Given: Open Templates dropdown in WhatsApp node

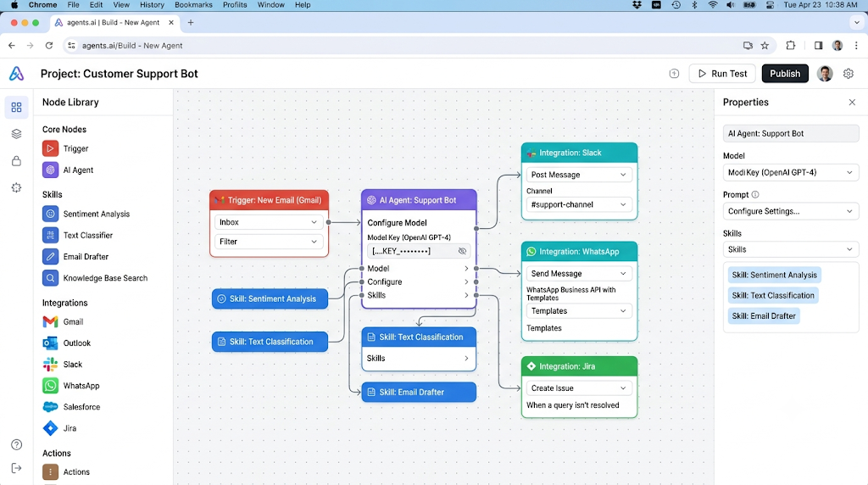Looking at the screenshot, I should tap(578, 311).
